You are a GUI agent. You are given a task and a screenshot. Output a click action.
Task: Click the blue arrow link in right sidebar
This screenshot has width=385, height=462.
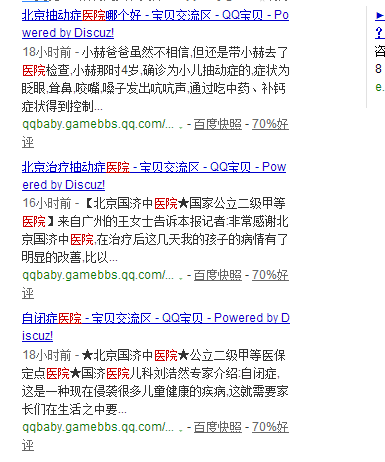[380, 15]
